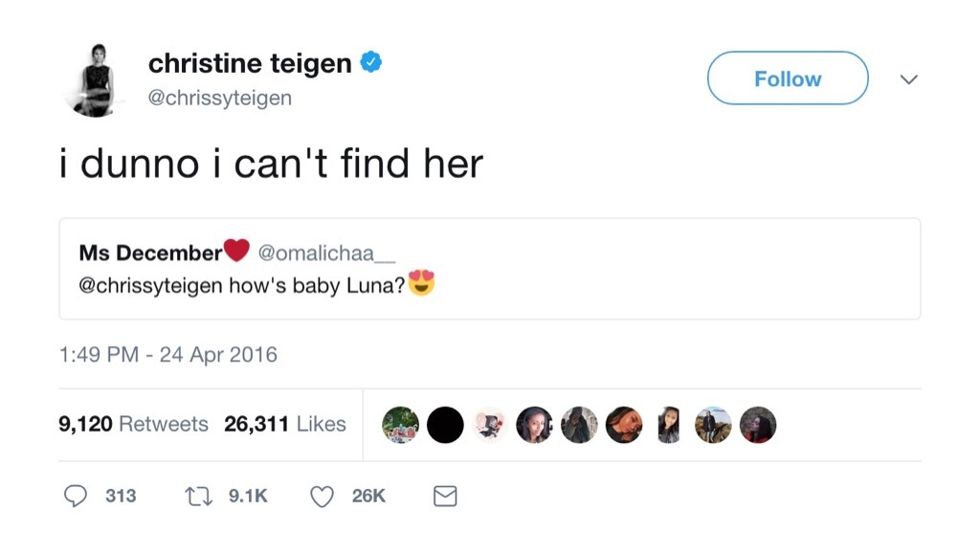Screen dimensions: 980x553
Task: Click the blue verified badge next to christine teigen
Action: pos(372,61)
